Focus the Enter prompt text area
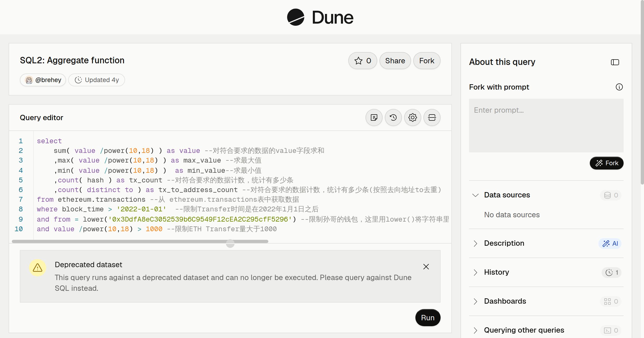644x338 pixels. [546, 126]
